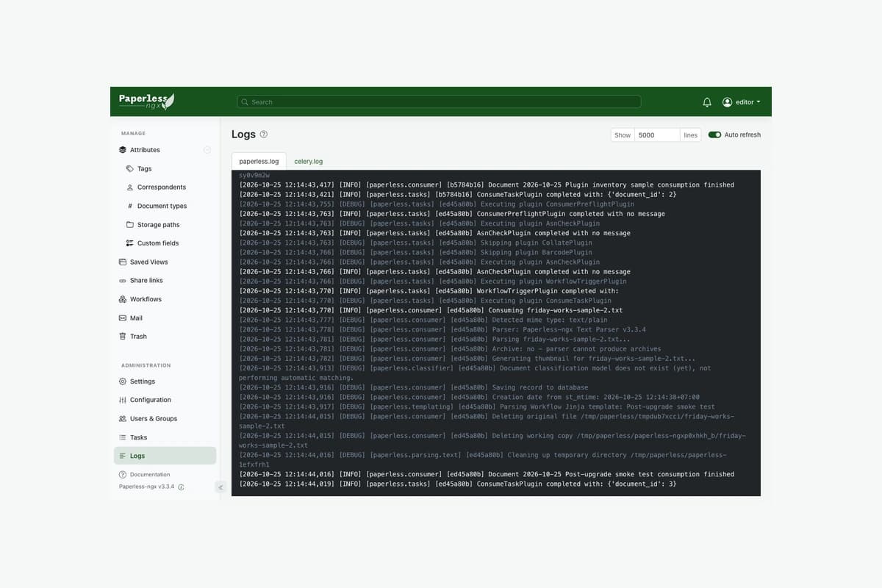Viewport: 882px width, 588px height.
Task: Collapse the sidebar with the arrow button
Action: 220,487
